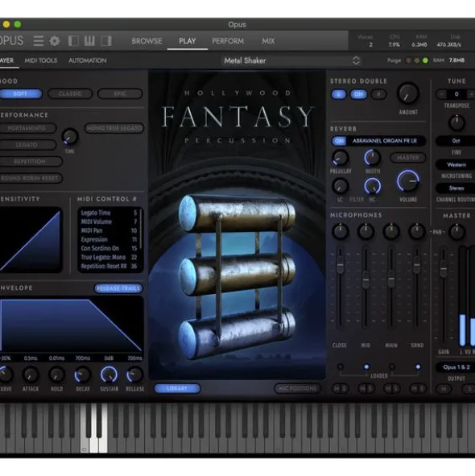
Task: Click the Mid microphone volume fader
Action: 366,279
